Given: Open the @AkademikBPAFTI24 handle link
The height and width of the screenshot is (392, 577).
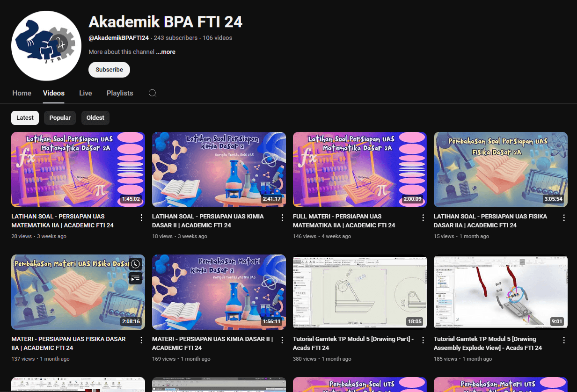Looking at the screenshot, I should click(x=118, y=38).
